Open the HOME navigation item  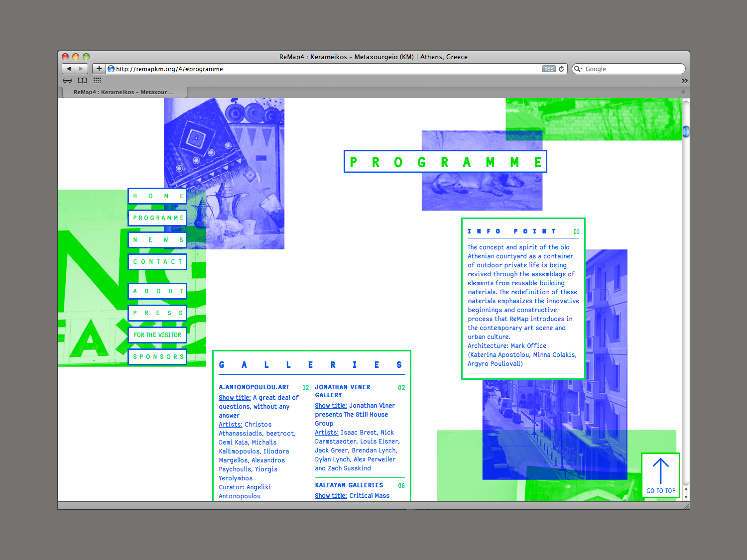[157, 196]
